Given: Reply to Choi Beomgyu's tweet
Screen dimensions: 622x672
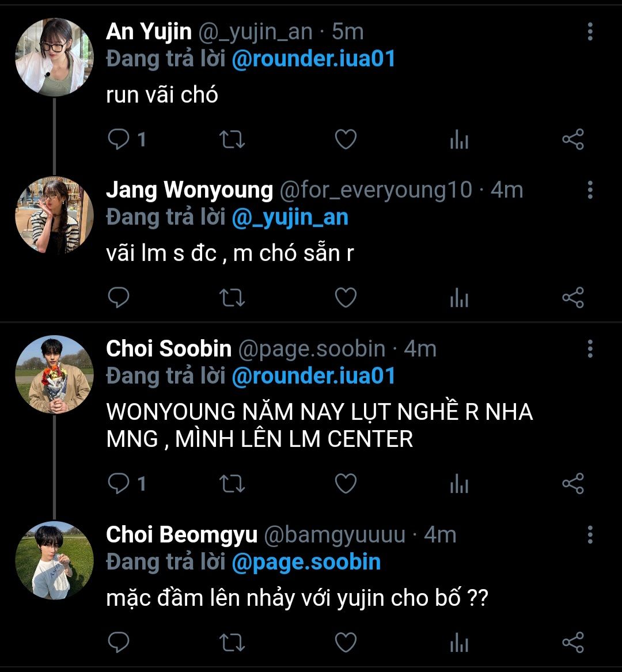Looking at the screenshot, I should coord(119,643).
